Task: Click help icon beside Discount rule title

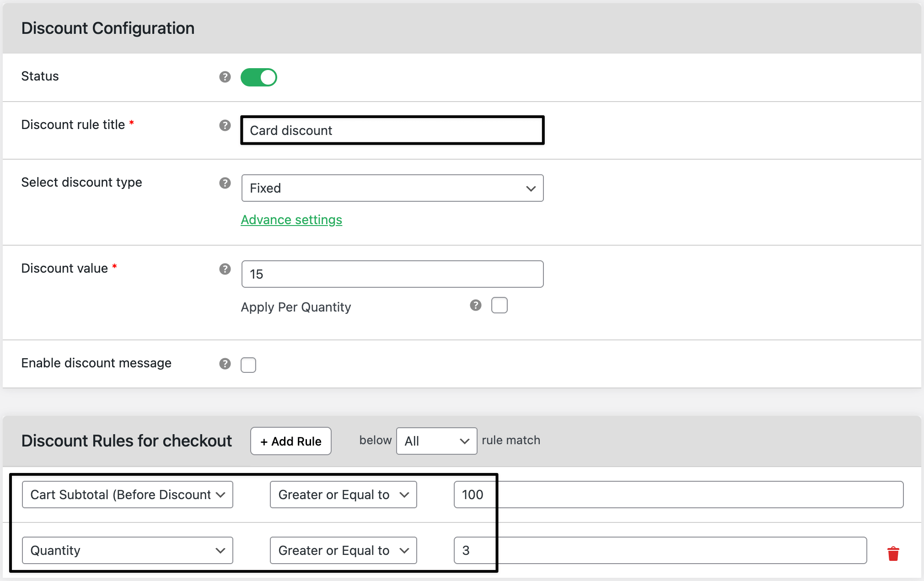Action: (225, 125)
